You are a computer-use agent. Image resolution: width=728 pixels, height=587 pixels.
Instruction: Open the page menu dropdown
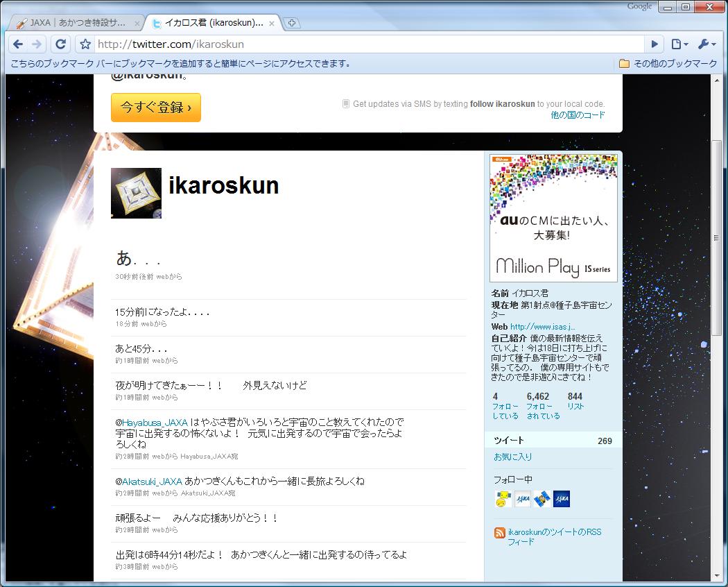click(x=679, y=44)
